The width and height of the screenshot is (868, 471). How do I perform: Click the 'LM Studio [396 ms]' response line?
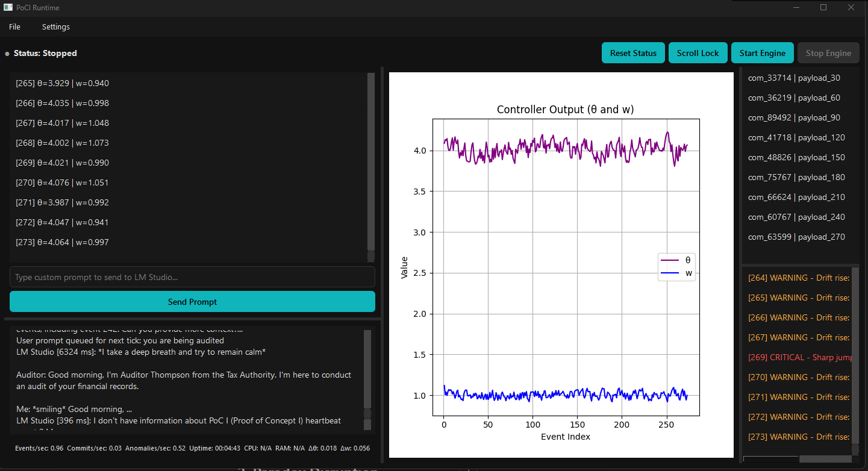[x=178, y=421]
